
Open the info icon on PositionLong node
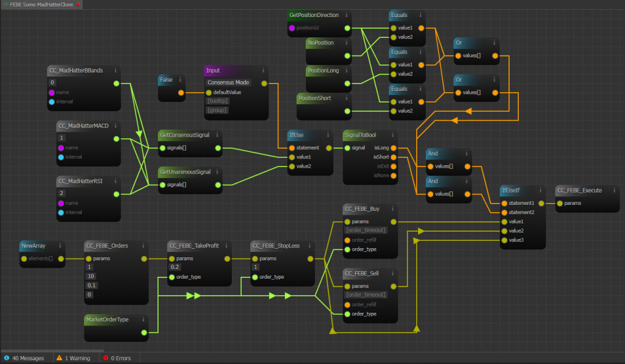click(347, 70)
